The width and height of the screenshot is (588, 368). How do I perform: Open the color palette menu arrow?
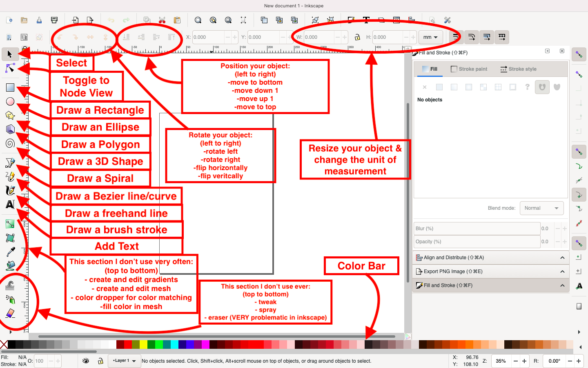pos(581,347)
